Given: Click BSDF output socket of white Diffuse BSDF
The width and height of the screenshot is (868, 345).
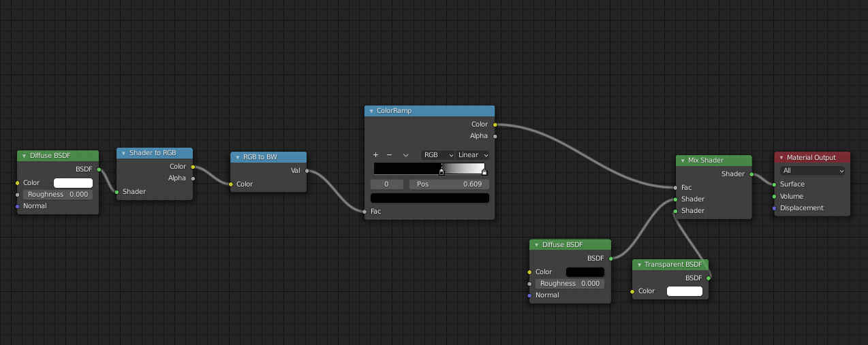Looking at the screenshot, I should [99, 169].
